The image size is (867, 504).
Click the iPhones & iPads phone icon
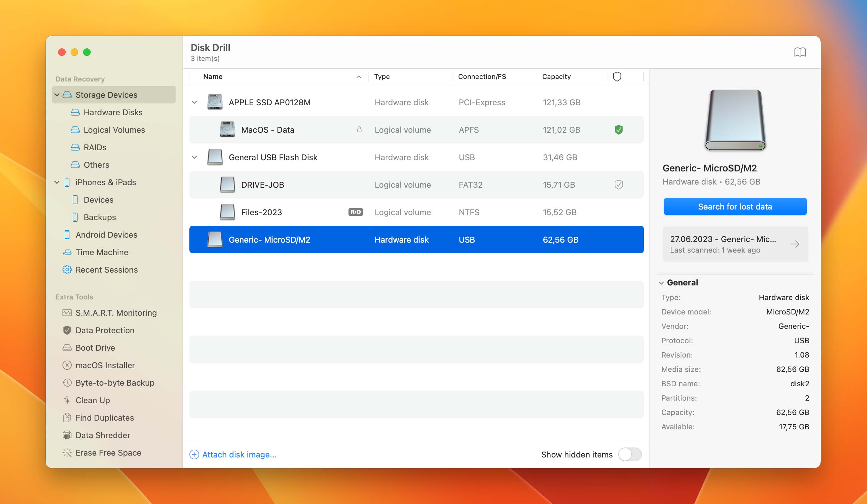point(67,182)
